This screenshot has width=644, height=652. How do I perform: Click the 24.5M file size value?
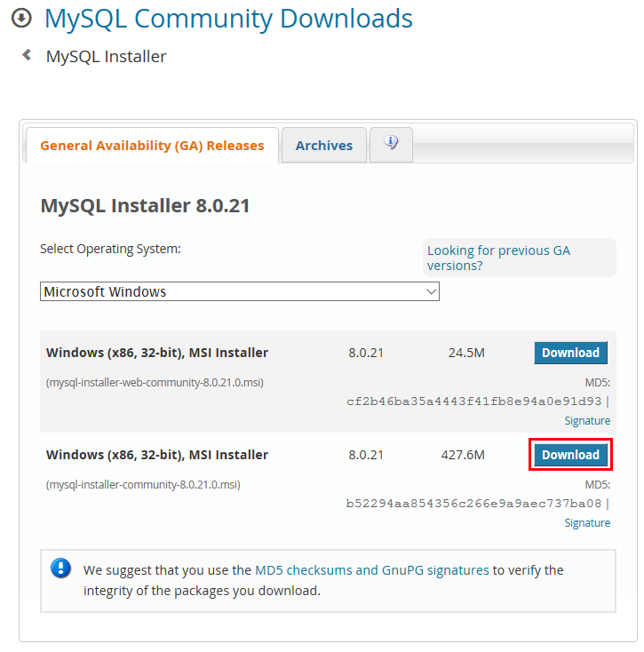(466, 353)
